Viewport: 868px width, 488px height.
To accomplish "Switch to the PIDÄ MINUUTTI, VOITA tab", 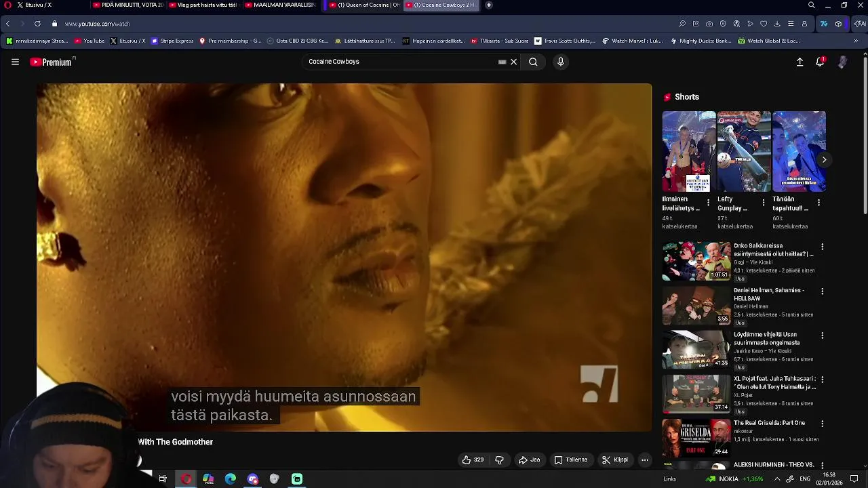I will (x=127, y=5).
